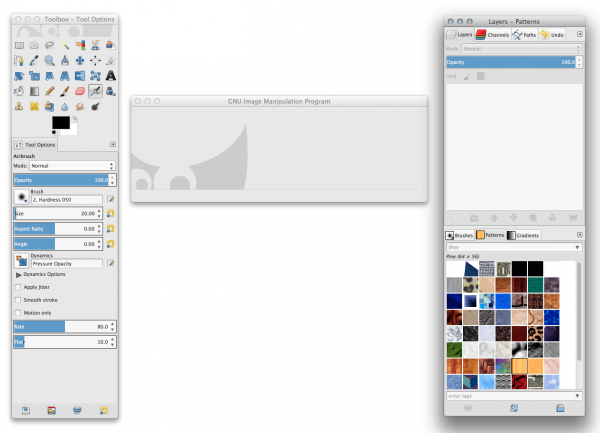Click the black foreground color swatch
The width and height of the screenshot is (600, 433).
(61, 123)
